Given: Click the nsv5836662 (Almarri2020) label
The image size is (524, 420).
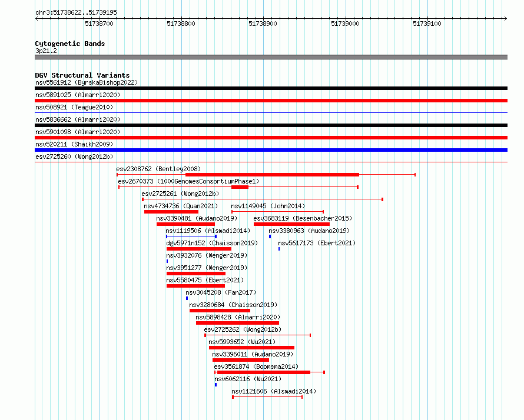Looking at the screenshot, I should point(78,119).
